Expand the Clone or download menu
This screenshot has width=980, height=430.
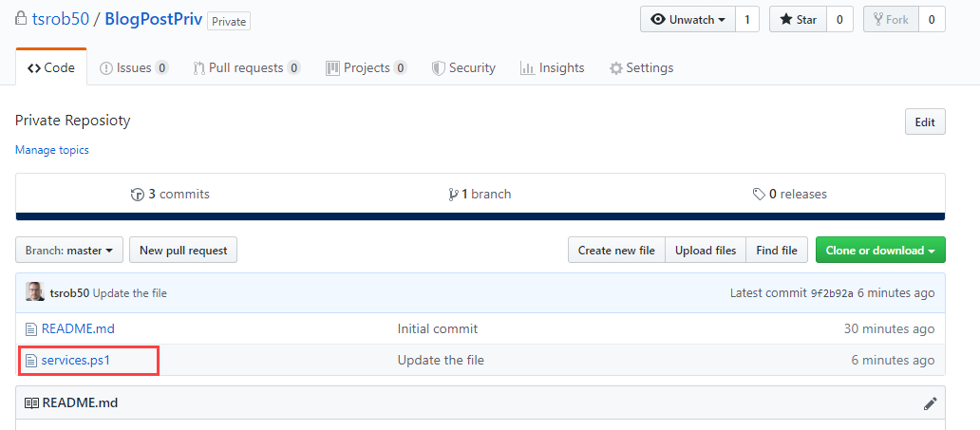pyautogui.click(x=880, y=250)
